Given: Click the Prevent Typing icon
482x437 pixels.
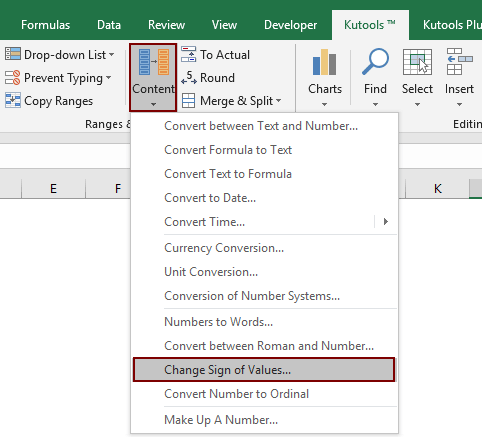Looking at the screenshot, I should pos(13,78).
